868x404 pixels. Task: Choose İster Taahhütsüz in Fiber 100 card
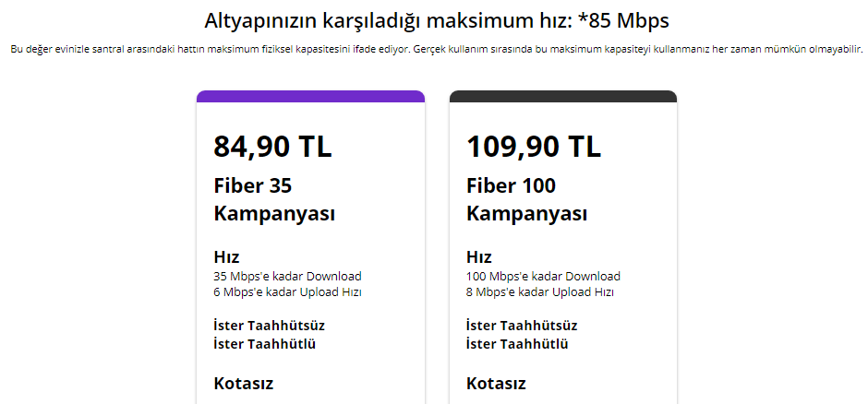(x=522, y=326)
